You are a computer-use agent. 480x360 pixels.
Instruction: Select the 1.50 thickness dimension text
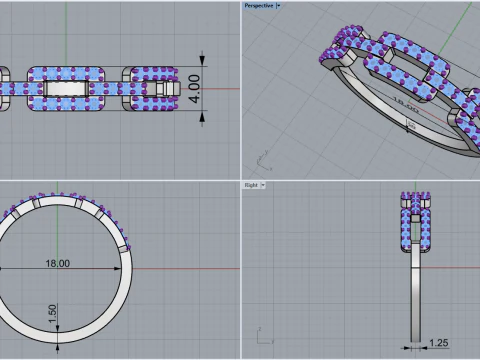pyautogui.click(x=53, y=314)
